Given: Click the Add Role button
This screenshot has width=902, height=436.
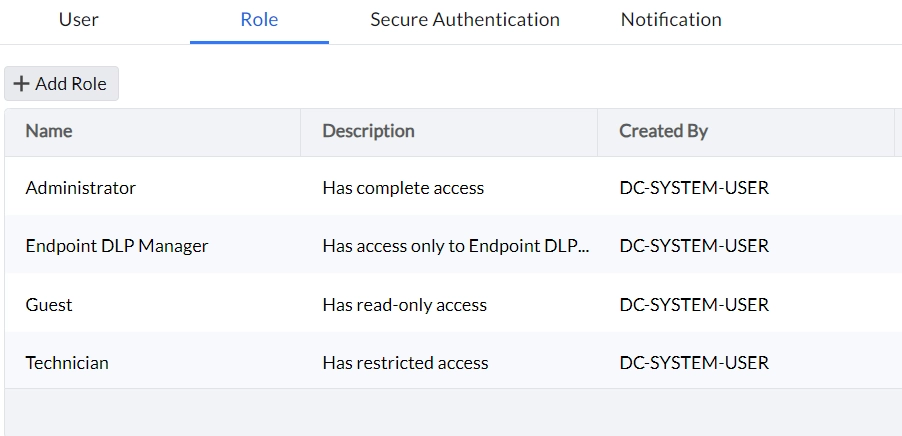Looking at the screenshot, I should [62, 83].
